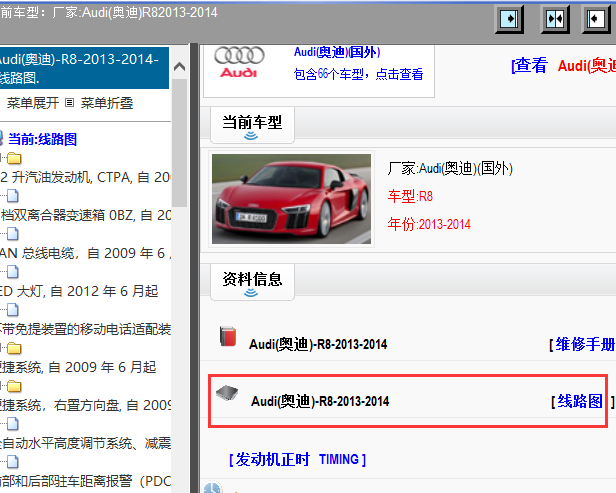The width and height of the screenshot is (616, 493).
Task: Click the 年份:2013-2014 text
Action: click(x=429, y=224)
